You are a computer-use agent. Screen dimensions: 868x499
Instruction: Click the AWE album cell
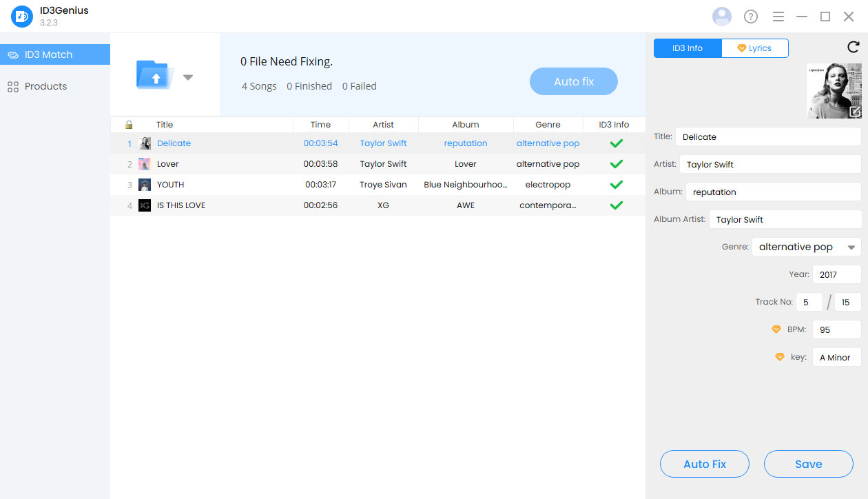point(466,205)
